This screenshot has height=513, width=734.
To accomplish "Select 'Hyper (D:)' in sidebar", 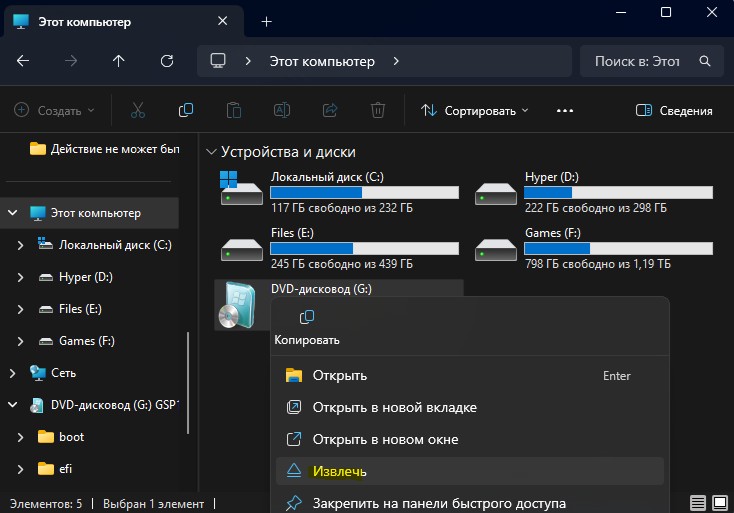I will pos(86,277).
